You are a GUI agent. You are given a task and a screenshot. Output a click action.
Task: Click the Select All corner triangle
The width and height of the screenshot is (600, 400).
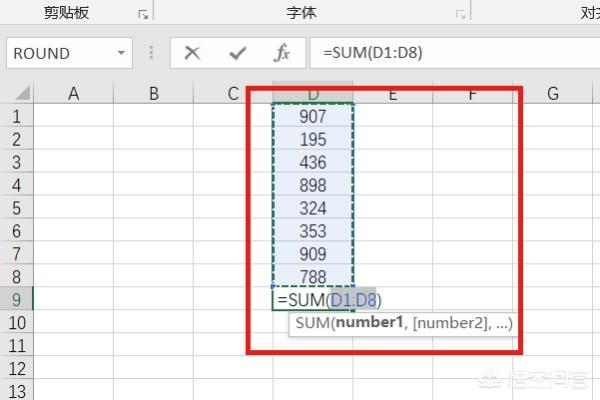tap(23, 93)
